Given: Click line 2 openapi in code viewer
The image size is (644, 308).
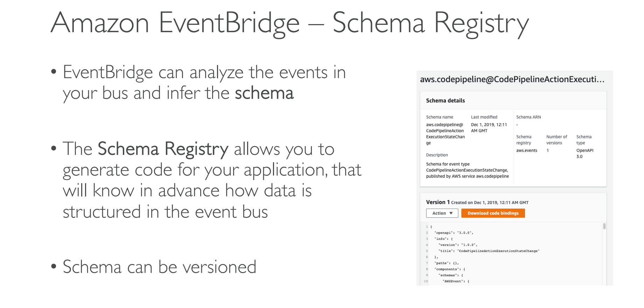Looking at the screenshot, I should [x=454, y=233].
